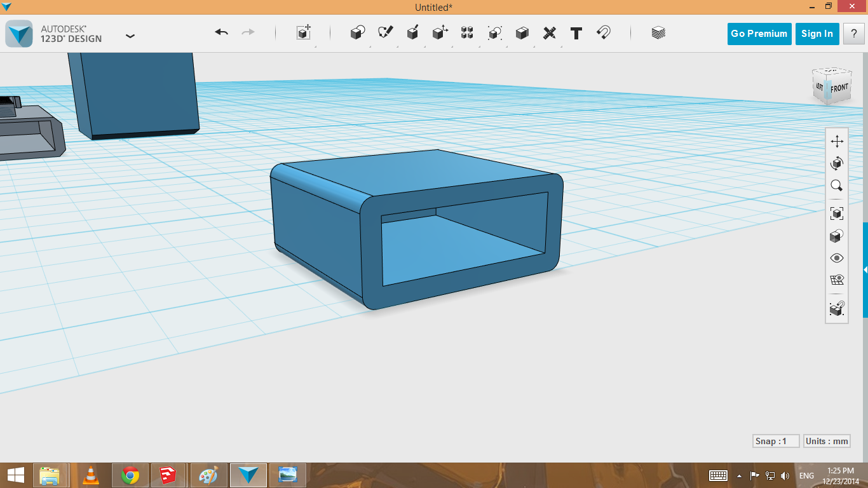Select the Measure tool
Viewport: 868px width, 488px height.
[550, 33]
